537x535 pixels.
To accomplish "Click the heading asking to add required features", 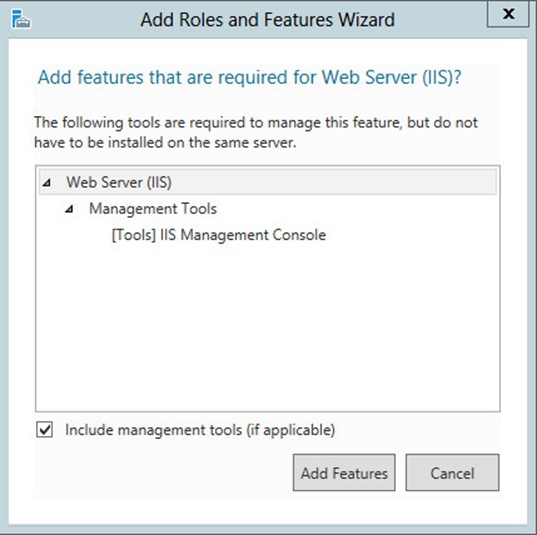I will pyautogui.click(x=250, y=78).
